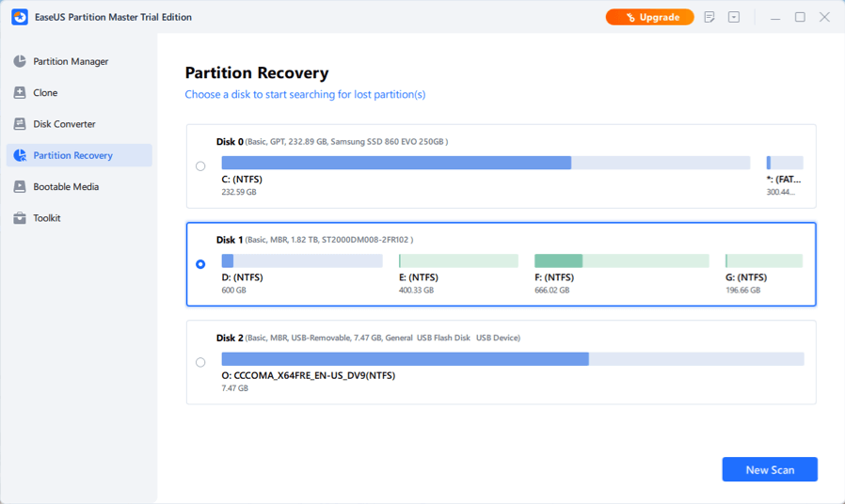Click the EaseUS app logo icon
Screen dimensions: 845x504
(x=19, y=17)
